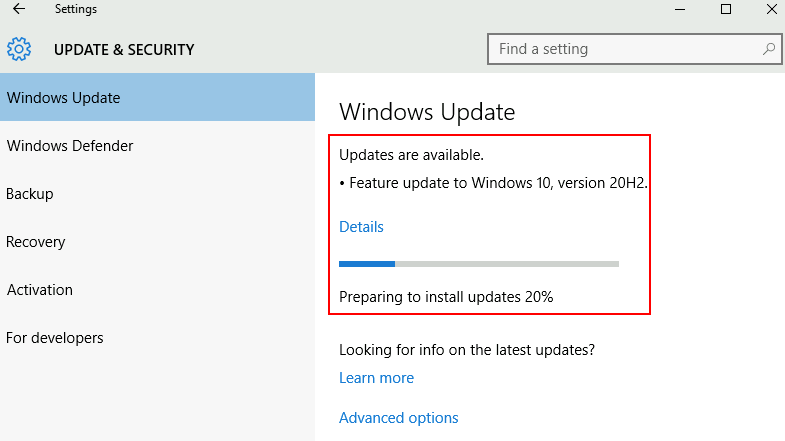This screenshot has height=441, width=785.
Task: Open the Details link for updates
Action: (x=361, y=227)
